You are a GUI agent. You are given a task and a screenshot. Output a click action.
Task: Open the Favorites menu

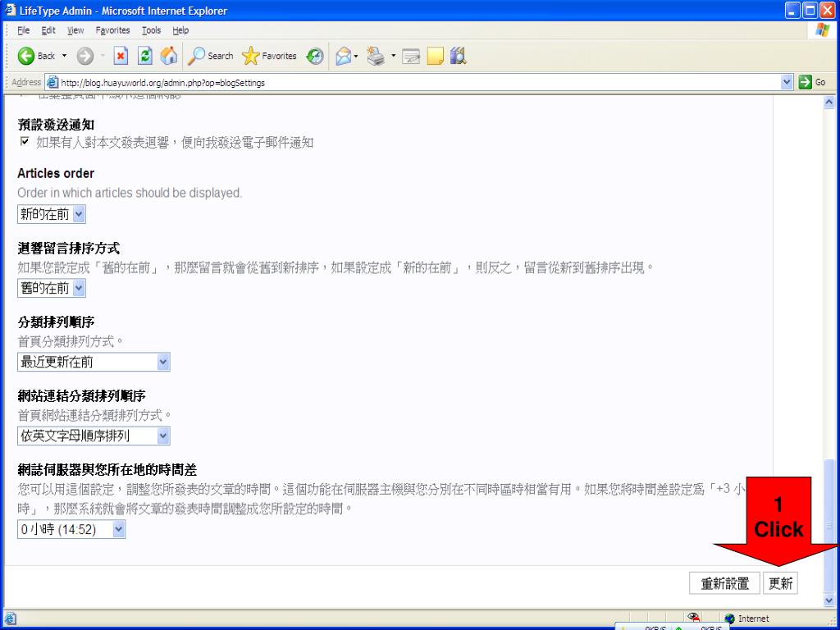coord(112,30)
